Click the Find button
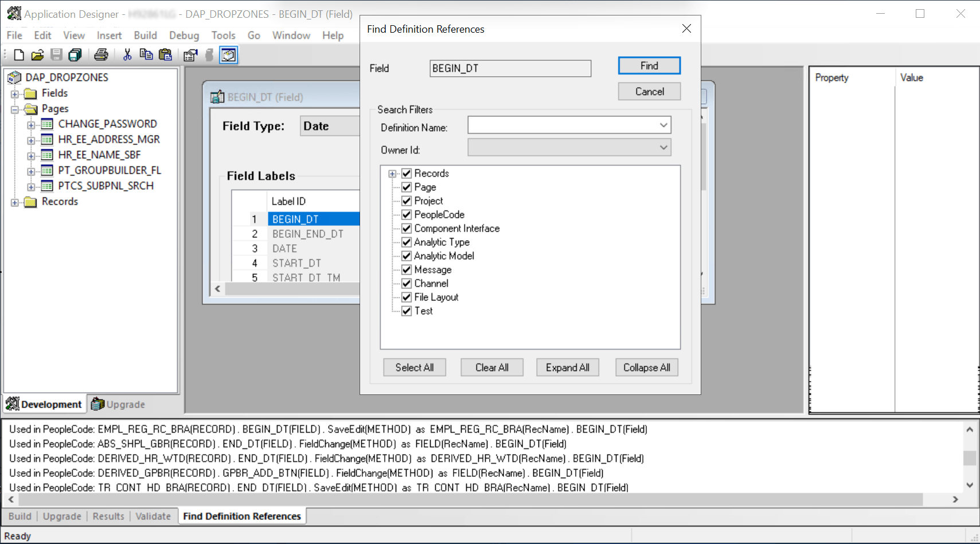 649,65
